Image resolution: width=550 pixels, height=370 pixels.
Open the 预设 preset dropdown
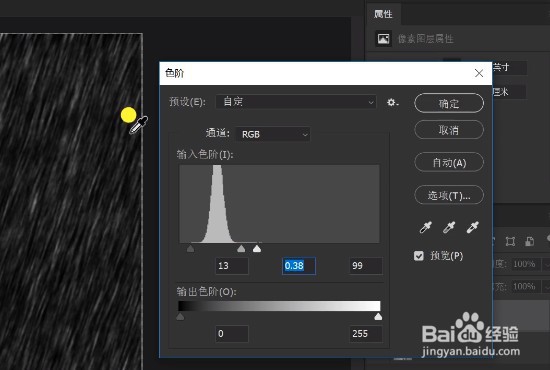point(296,102)
